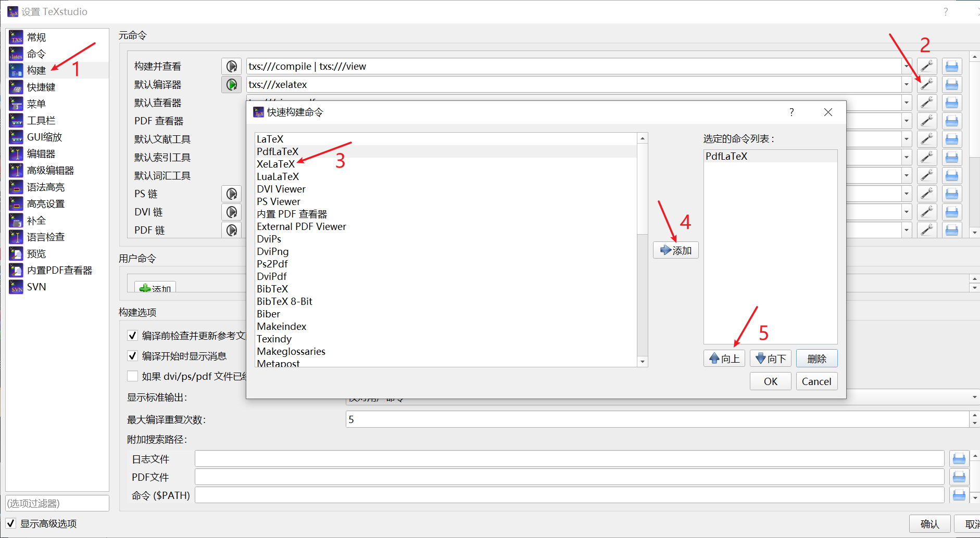Click the blue reset icon for 默认词汇工具
Image resolution: width=980 pixels, height=538 pixels.
pyautogui.click(x=952, y=175)
